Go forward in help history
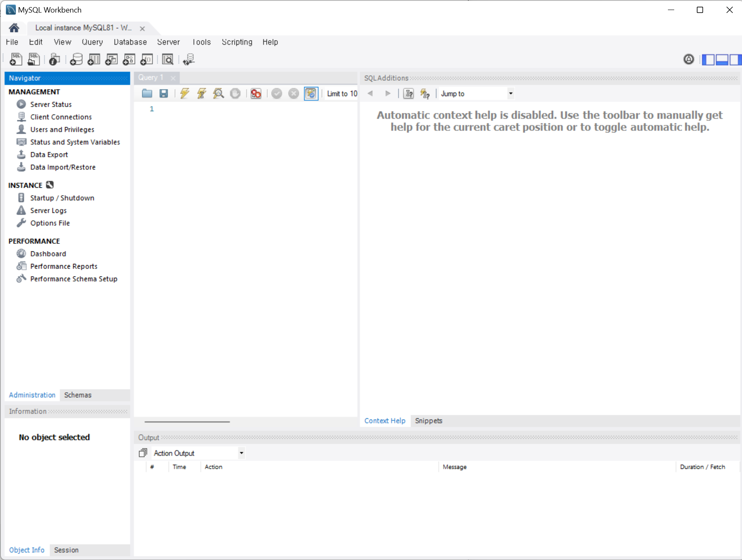 (388, 94)
